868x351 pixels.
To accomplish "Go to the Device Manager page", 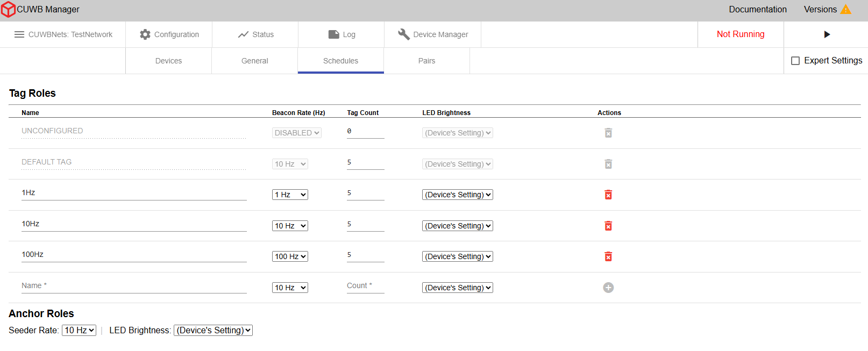I will [433, 34].
